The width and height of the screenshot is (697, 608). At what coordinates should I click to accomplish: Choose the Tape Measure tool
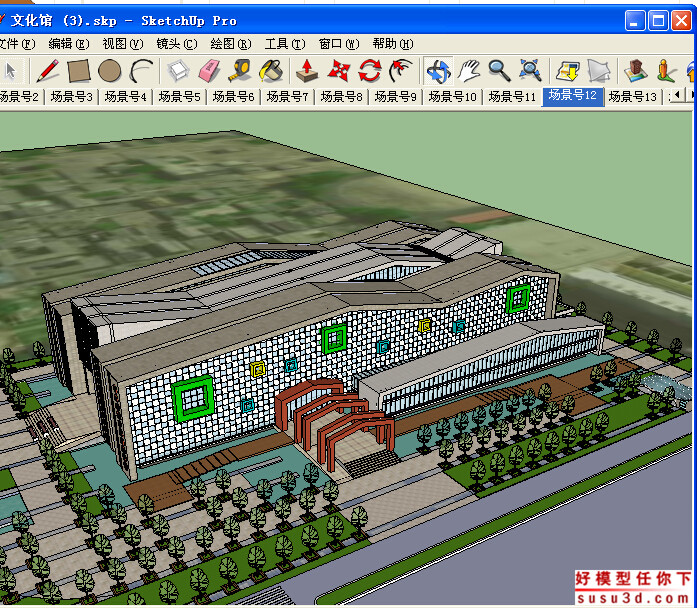[240, 71]
